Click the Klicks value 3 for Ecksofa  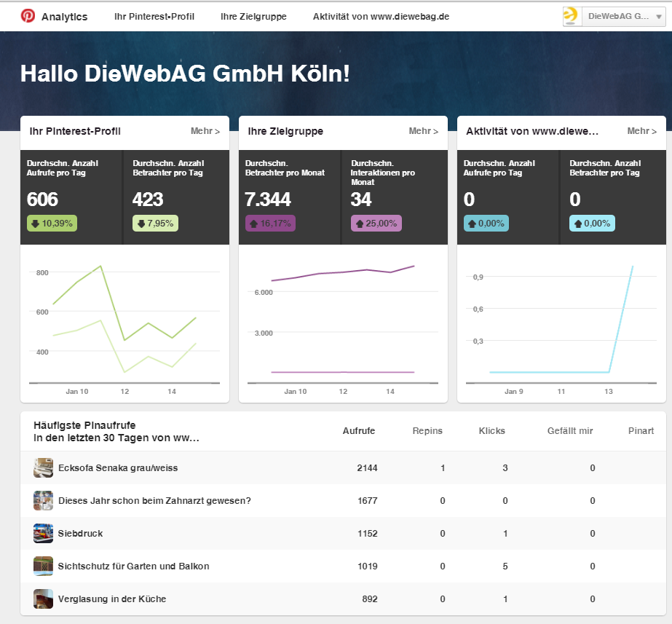505,468
